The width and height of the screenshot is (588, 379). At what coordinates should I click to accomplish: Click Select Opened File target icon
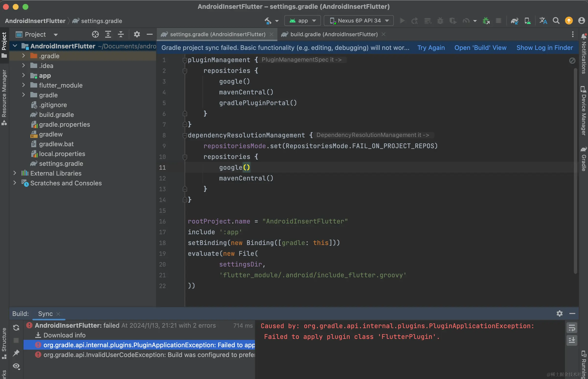coord(95,34)
